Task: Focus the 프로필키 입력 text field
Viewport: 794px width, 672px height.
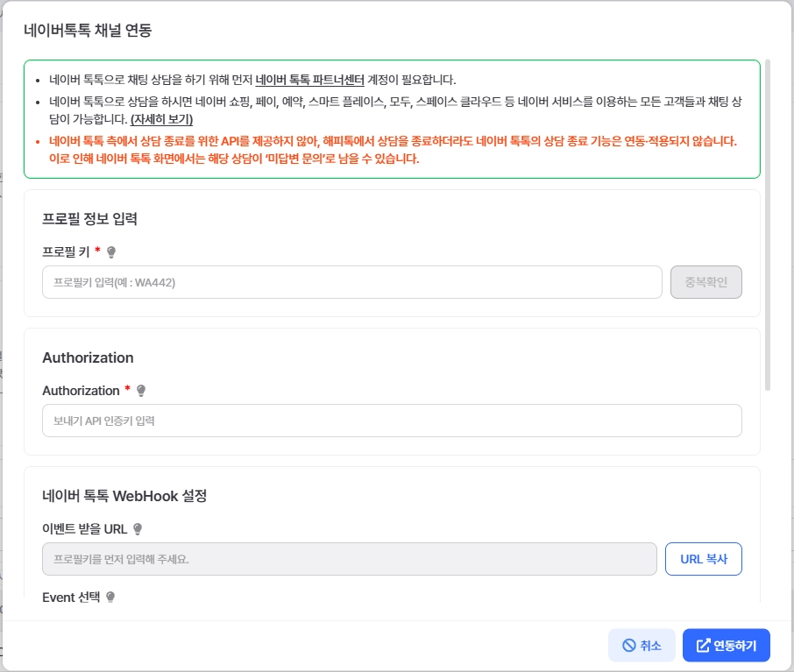Action: tap(351, 282)
